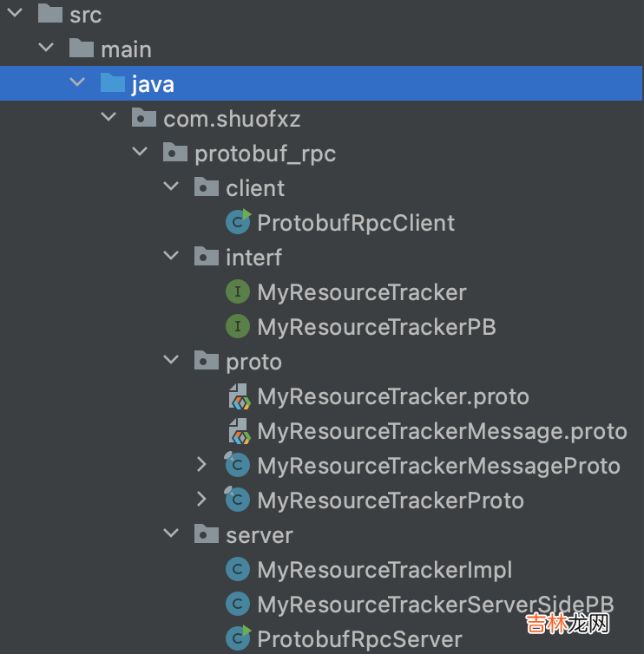Click the MyResourceTrackerPB interface icon

click(x=238, y=327)
